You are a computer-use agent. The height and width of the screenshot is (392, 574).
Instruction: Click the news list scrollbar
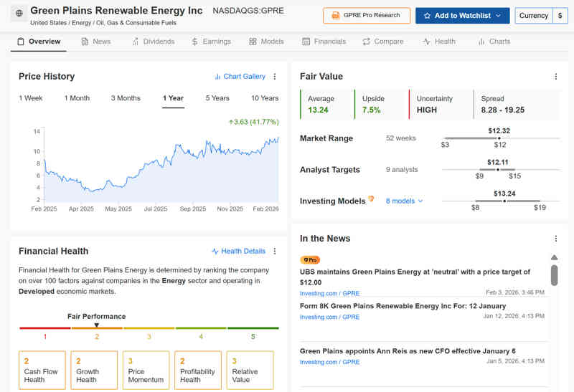point(554,274)
